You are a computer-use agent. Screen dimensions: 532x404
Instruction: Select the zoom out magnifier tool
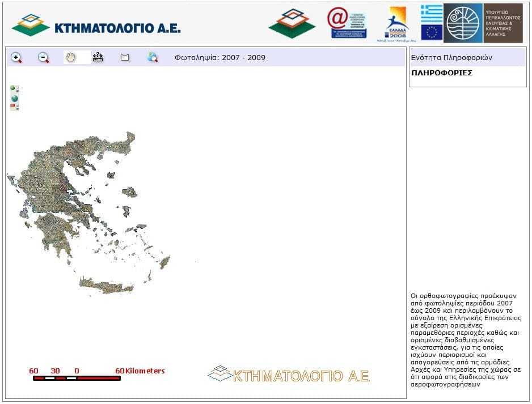click(x=42, y=57)
